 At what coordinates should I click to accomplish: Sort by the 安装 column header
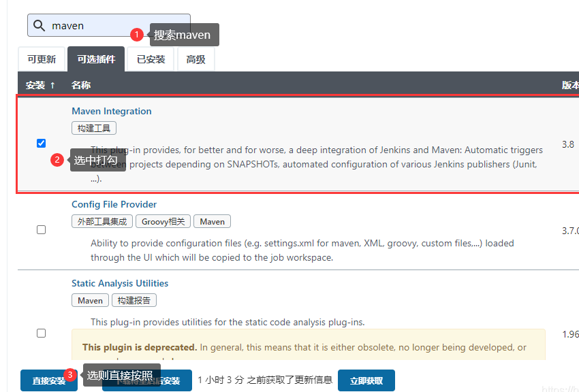40,85
